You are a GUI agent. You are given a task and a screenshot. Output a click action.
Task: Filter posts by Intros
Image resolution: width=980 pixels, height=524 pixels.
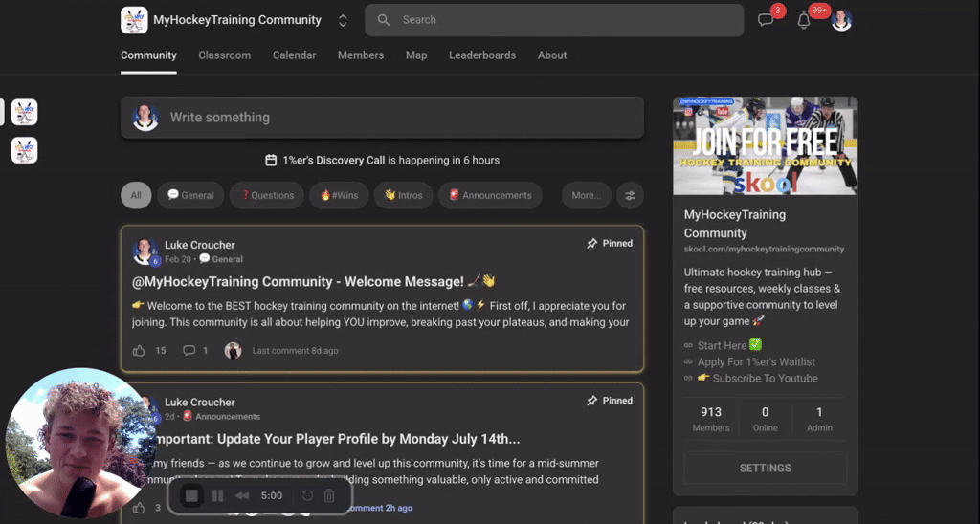403,195
